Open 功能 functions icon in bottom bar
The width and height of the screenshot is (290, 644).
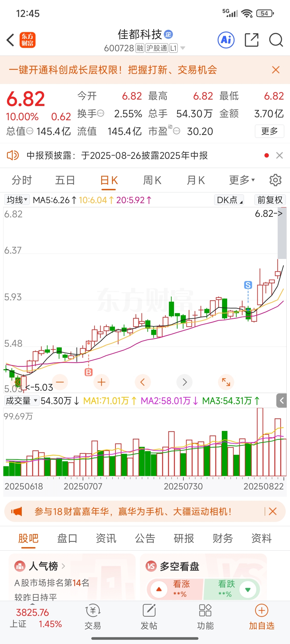(205, 617)
